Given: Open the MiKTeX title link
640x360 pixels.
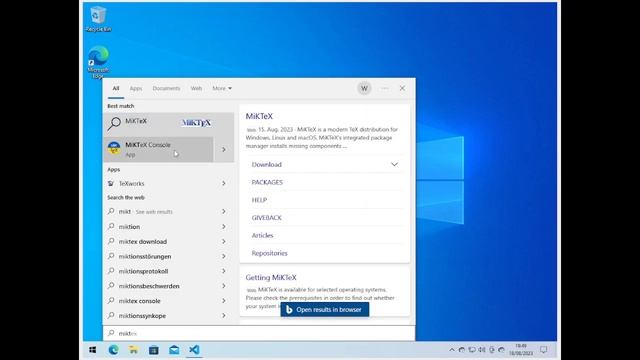Looking at the screenshot, I should coord(259,116).
